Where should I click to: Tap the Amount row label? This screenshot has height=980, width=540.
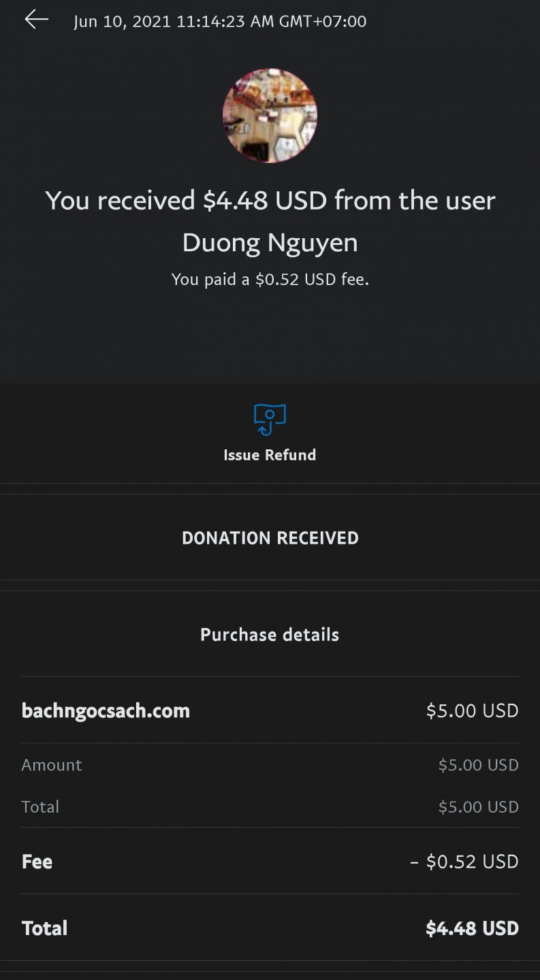[52, 765]
